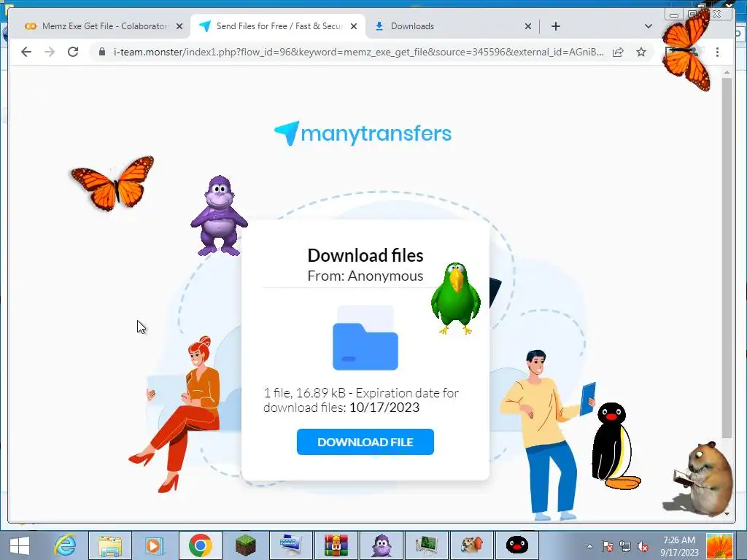Share this page via share icon
The image size is (747, 560).
coord(618,52)
